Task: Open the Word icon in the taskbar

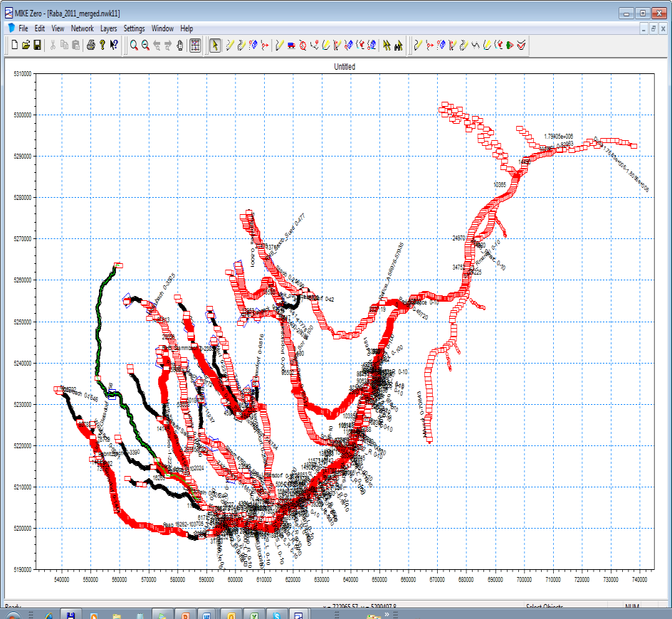Action: [x=207, y=615]
